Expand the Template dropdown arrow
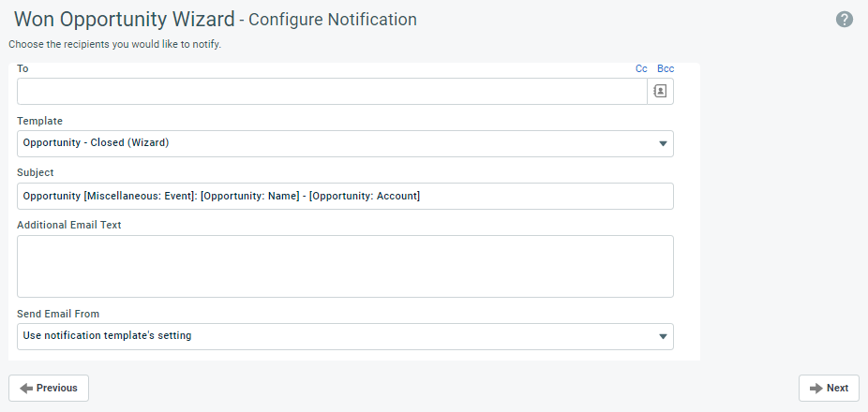Screen dimensions: 868x412 pyautogui.click(x=663, y=143)
